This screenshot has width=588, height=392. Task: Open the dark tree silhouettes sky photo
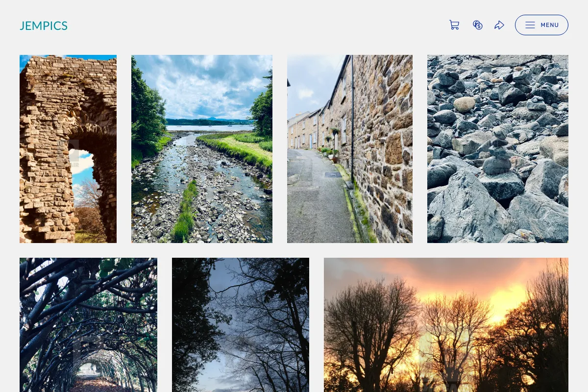(241, 325)
